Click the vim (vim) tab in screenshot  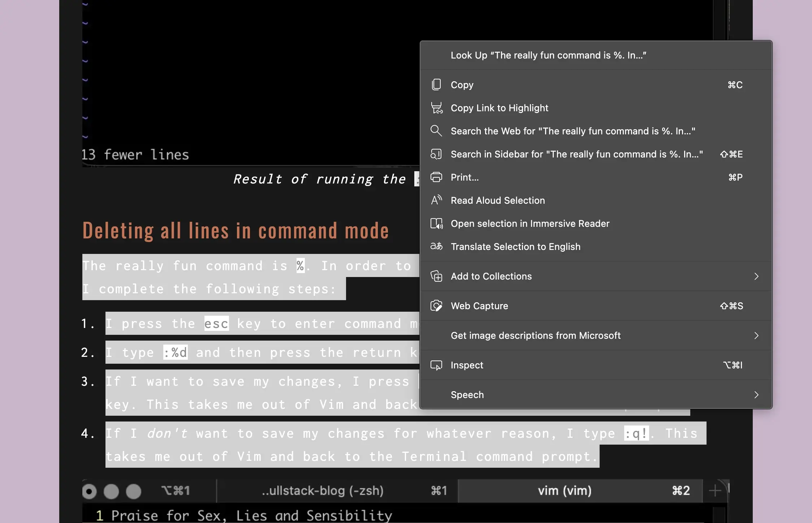tap(565, 490)
